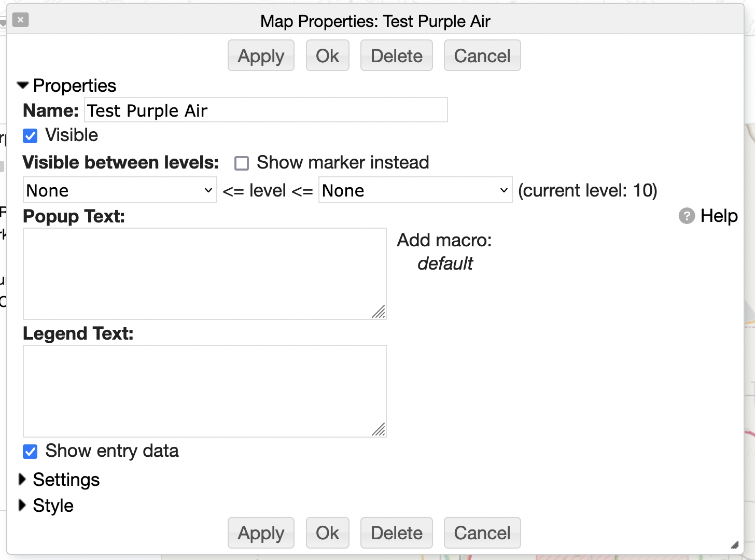The height and width of the screenshot is (560, 755).
Task: Toggle Show entry data checkbox
Action: 30,452
